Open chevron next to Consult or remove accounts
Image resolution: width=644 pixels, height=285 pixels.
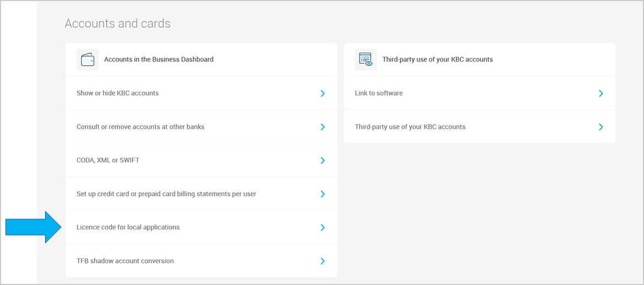click(322, 127)
